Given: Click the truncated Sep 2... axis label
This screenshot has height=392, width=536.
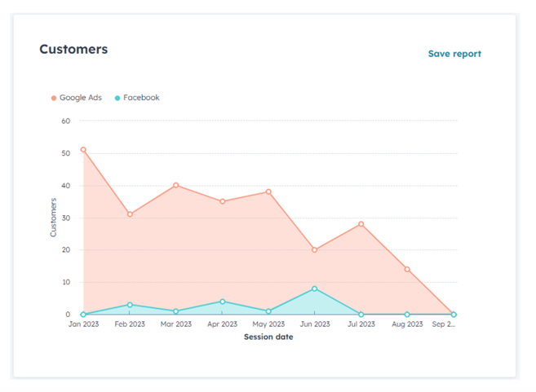Looking at the screenshot, I should coord(444,324).
